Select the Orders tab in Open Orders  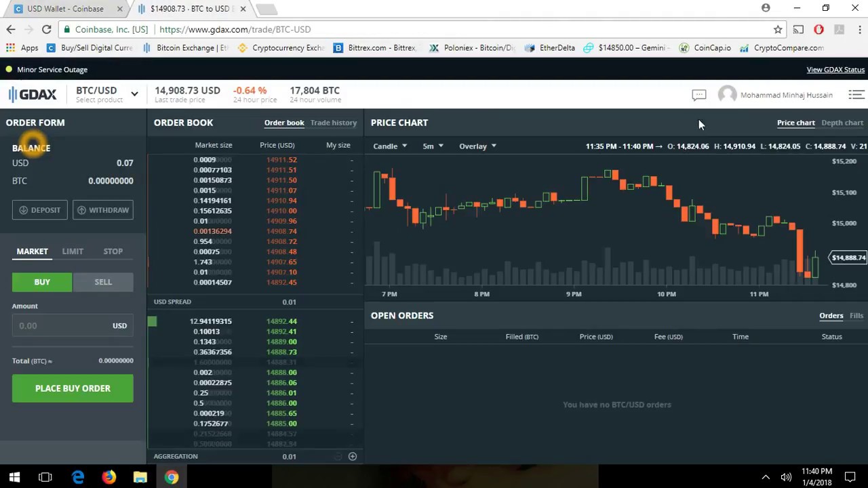pos(831,316)
